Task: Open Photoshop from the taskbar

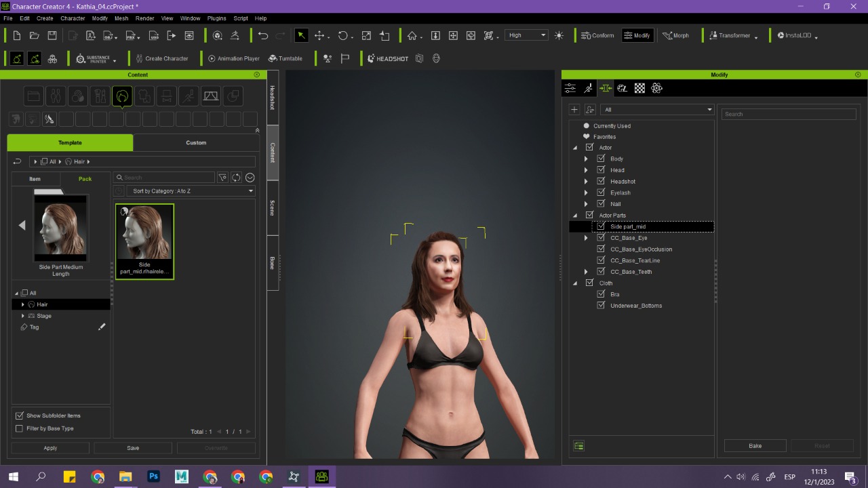Action: coord(153,477)
